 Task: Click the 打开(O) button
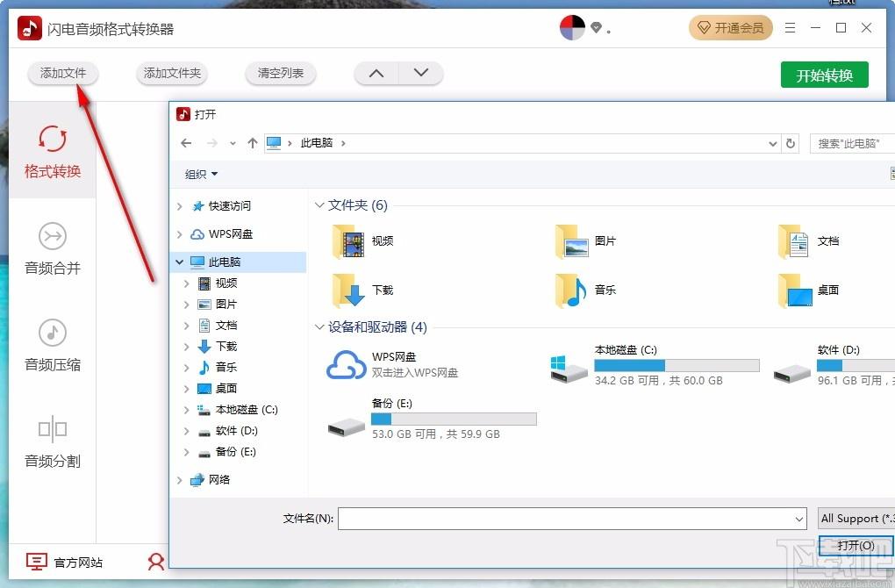click(856, 546)
